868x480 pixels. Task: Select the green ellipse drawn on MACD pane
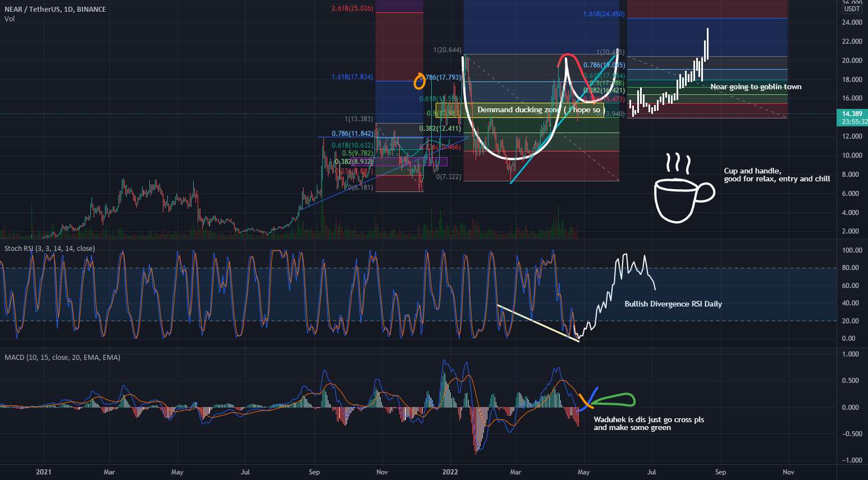[x=613, y=399]
